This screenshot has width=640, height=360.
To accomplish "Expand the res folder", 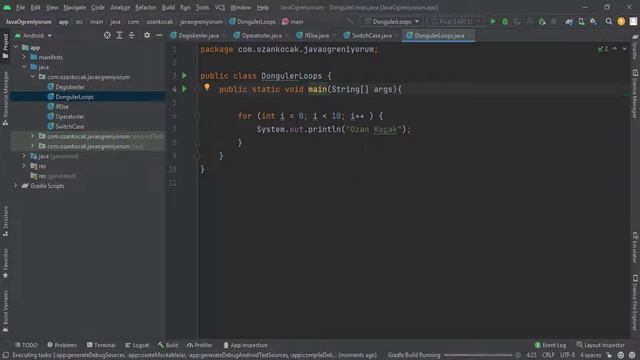I will tap(24, 166).
